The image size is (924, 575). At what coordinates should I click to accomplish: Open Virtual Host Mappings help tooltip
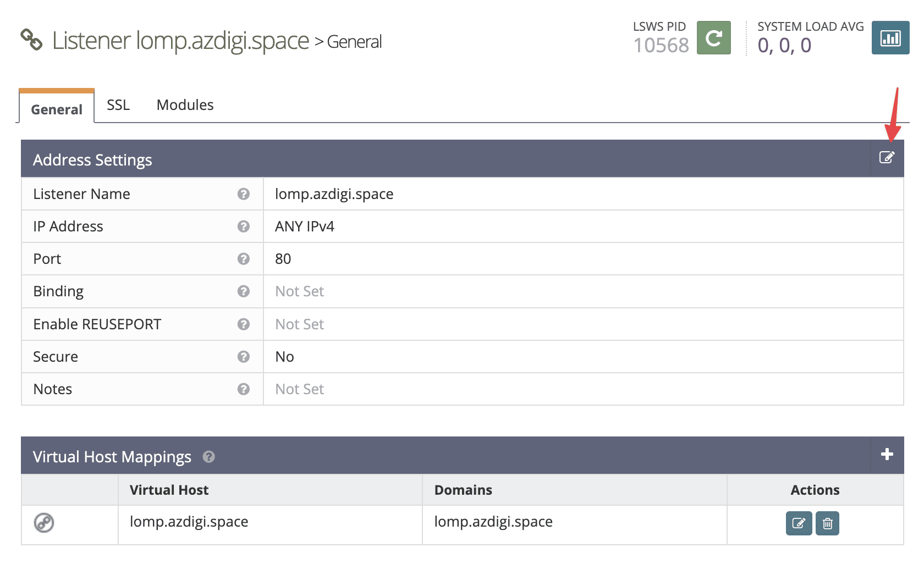click(208, 457)
